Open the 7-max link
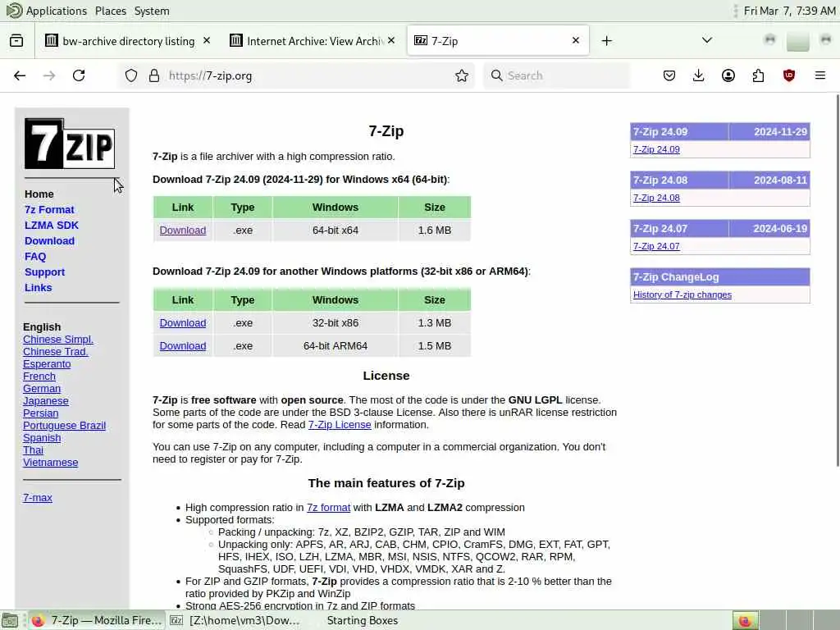This screenshot has width=840, height=630. [x=38, y=498]
